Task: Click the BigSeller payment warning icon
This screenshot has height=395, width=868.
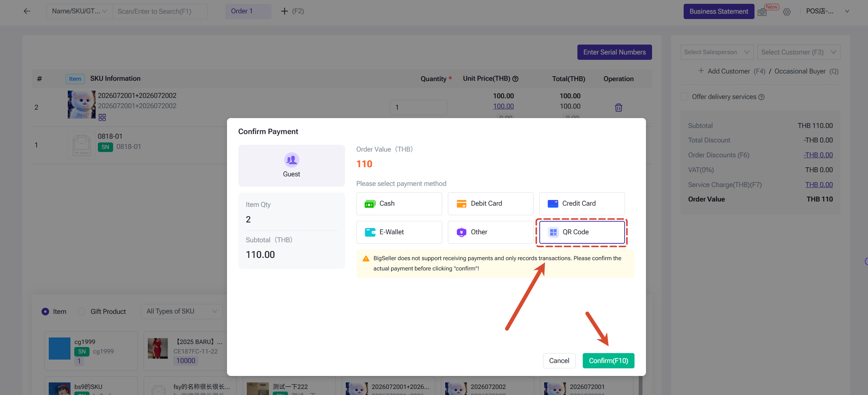Action: 366,259
